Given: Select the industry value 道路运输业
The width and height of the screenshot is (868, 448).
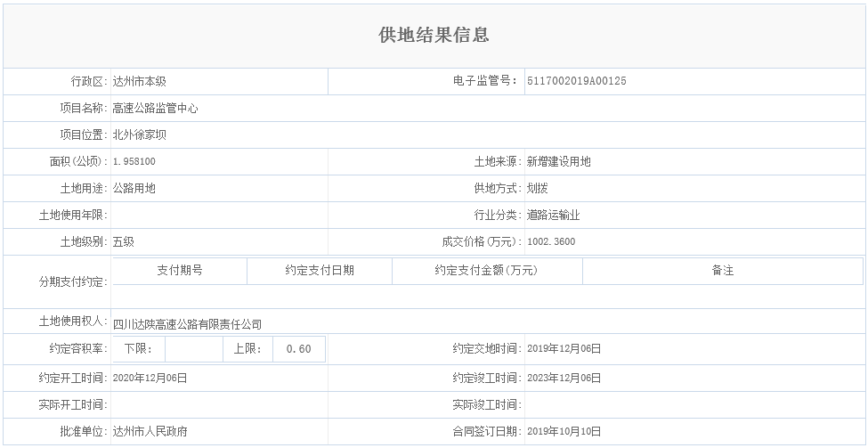Looking at the screenshot, I should pyautogui.click(x=554, y=215).
